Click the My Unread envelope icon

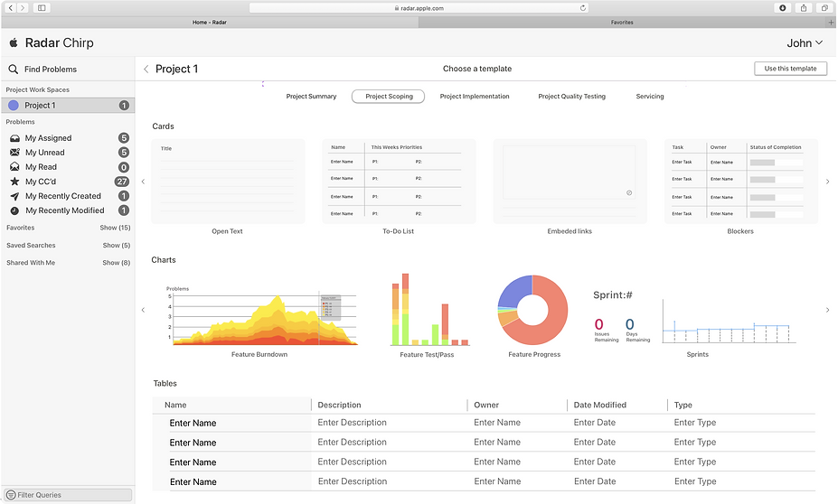(15, 153)
